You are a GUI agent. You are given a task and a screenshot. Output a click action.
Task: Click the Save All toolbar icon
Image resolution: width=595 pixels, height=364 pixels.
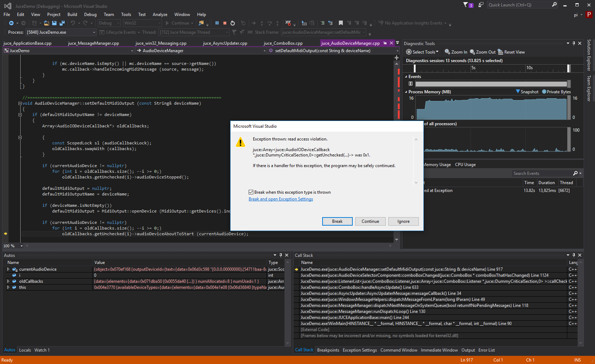click(x=62, y=23)
